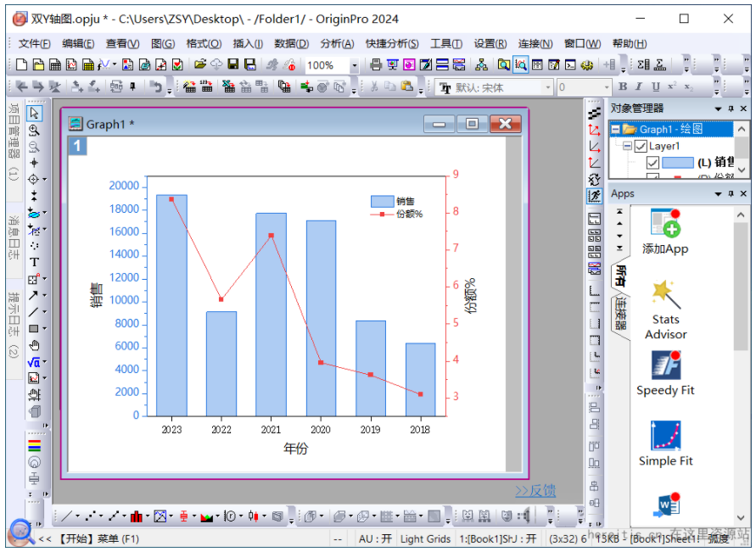Toggle the Layer1 checkbox in 对象管理器
The height and width of the screenshot is (552, 756).
[x=641, y=146]
